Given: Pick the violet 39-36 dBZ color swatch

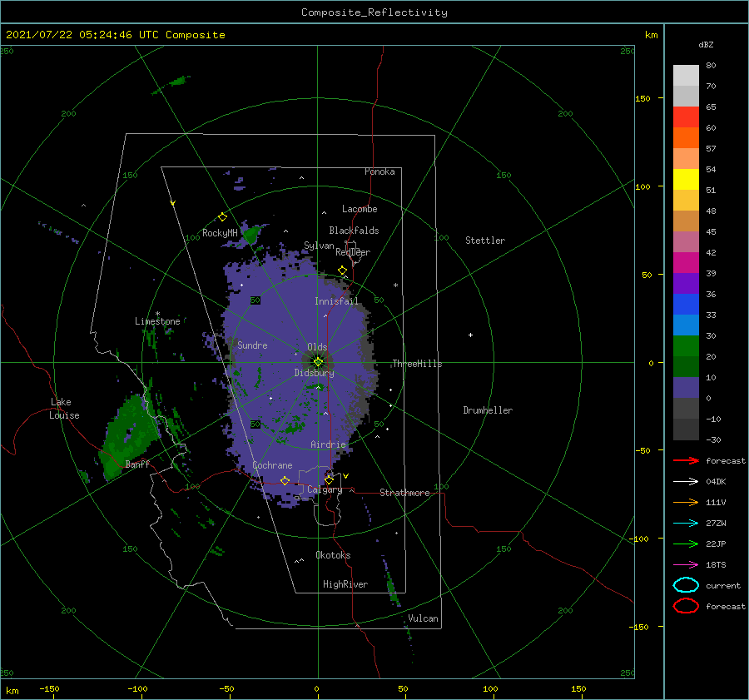Looking at the screenshot, I should pos(686,283).
